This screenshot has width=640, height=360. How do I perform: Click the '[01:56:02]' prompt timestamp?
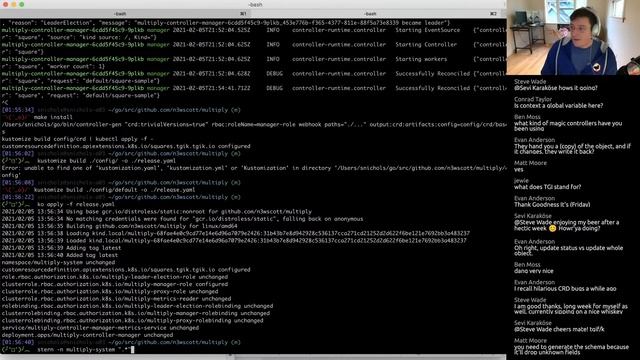click(18, 153)
